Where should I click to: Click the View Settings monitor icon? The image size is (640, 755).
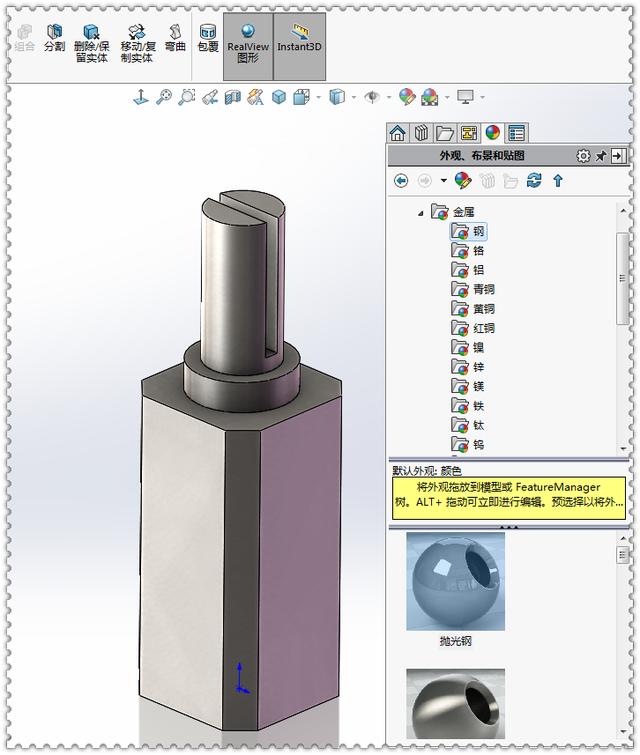click(465, 97)
